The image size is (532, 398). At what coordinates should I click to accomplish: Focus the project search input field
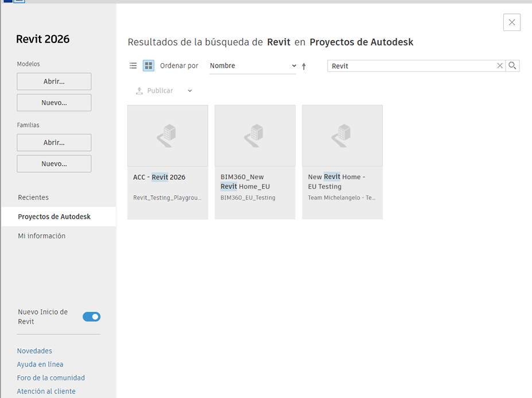tap(410, 66)
